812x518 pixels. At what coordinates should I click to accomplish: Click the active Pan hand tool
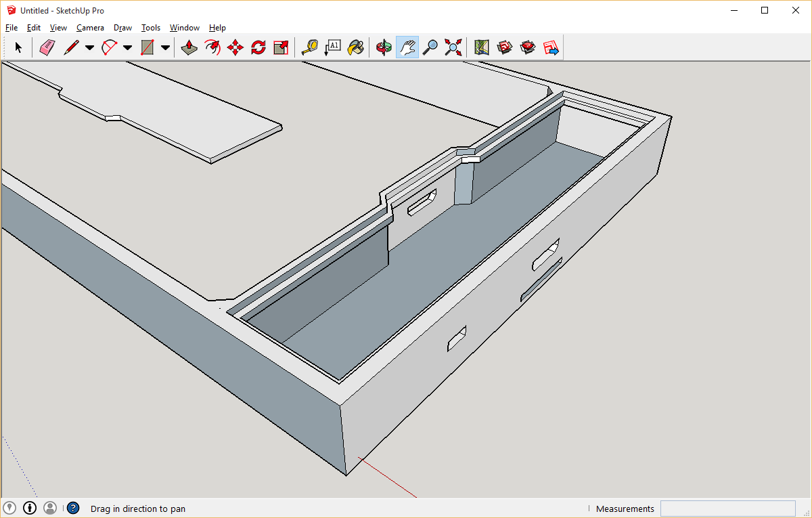[407, 47]
